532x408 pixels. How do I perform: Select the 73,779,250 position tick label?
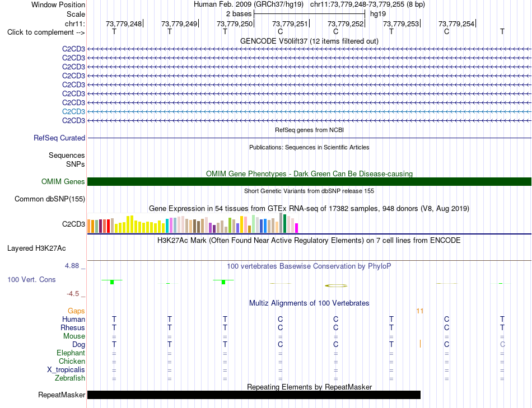[235, 24]
